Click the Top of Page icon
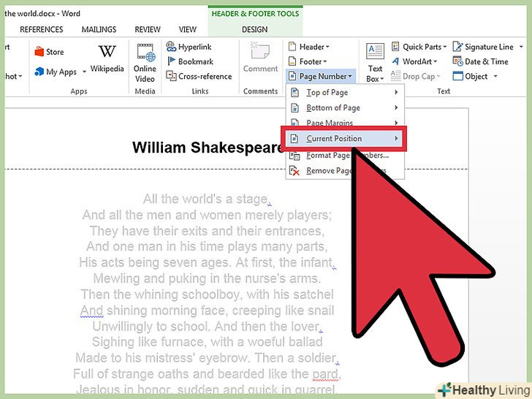The image size is (532, 399). pos(294,92)
